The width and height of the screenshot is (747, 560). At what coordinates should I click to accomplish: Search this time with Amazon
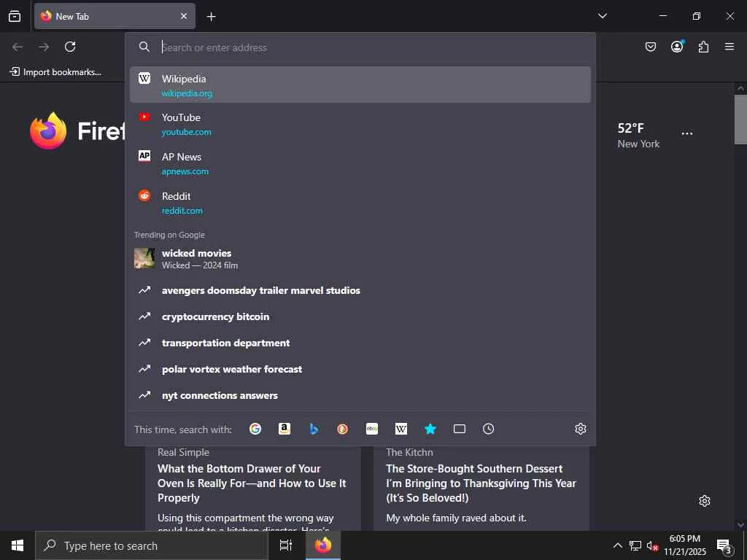coord(285,429)
